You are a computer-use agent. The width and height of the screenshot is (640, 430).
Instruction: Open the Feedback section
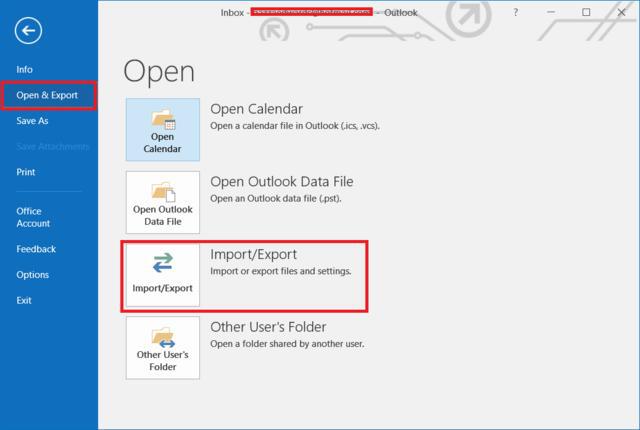click(x=36, y=249)
